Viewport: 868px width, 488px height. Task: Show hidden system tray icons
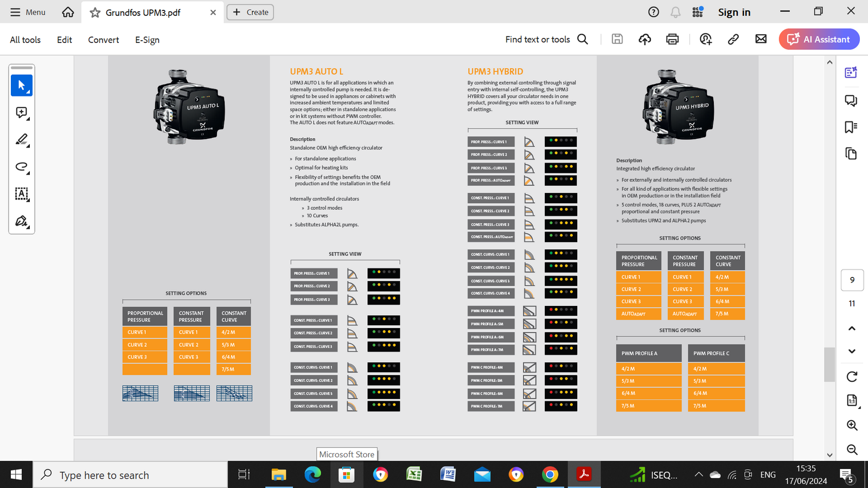(x=699, y=475)
